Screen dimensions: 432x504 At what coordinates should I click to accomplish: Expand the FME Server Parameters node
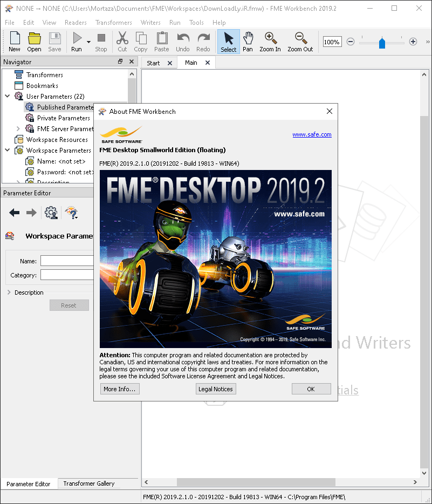[x=17, y=128]
